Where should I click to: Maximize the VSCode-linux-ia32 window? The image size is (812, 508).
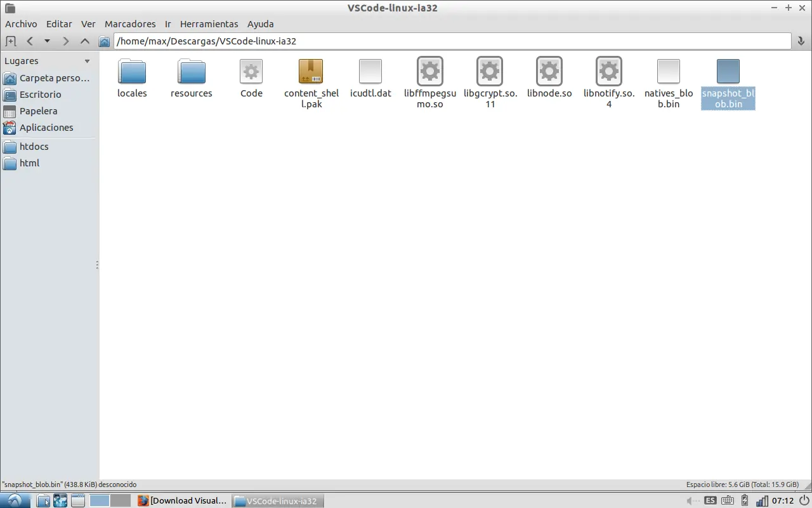pyautogui.click(x=789, y=8)
